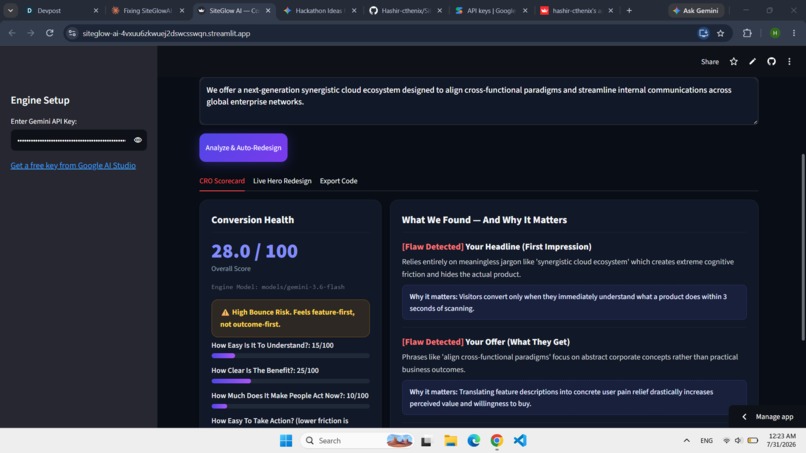Open Get a free key from Google AI Studio link

pos(73,165)
